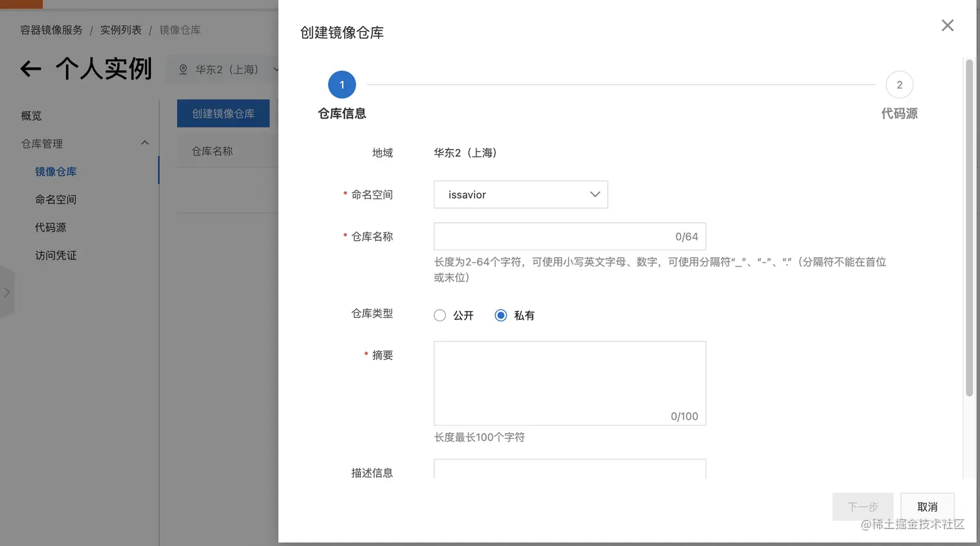The width and height of the screenshot is (980, 546).
Task: Click the 镜像仓库 breadcrumb
Action: 180,30
